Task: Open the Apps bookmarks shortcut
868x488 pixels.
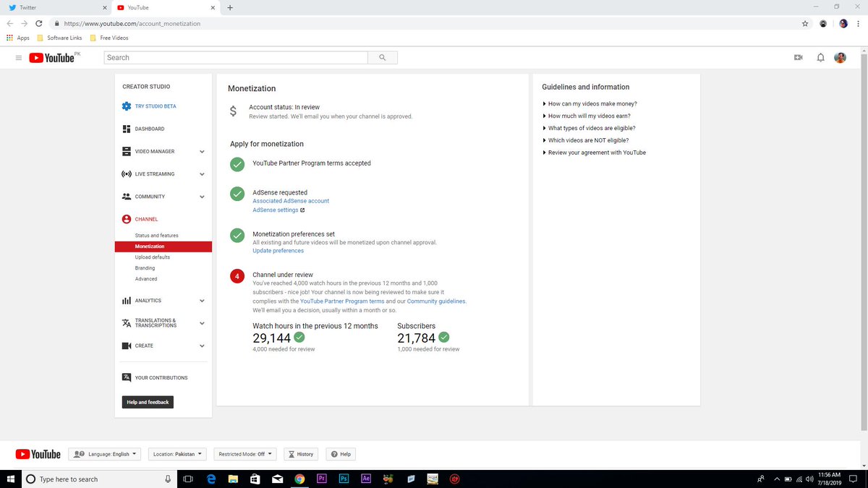Action: click(x=17, y=38)
